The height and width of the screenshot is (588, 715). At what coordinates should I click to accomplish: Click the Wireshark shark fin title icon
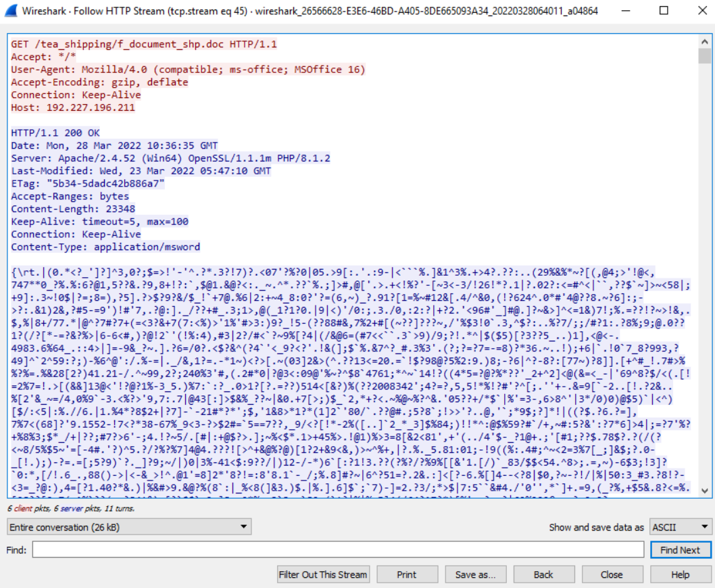(11, 11)
